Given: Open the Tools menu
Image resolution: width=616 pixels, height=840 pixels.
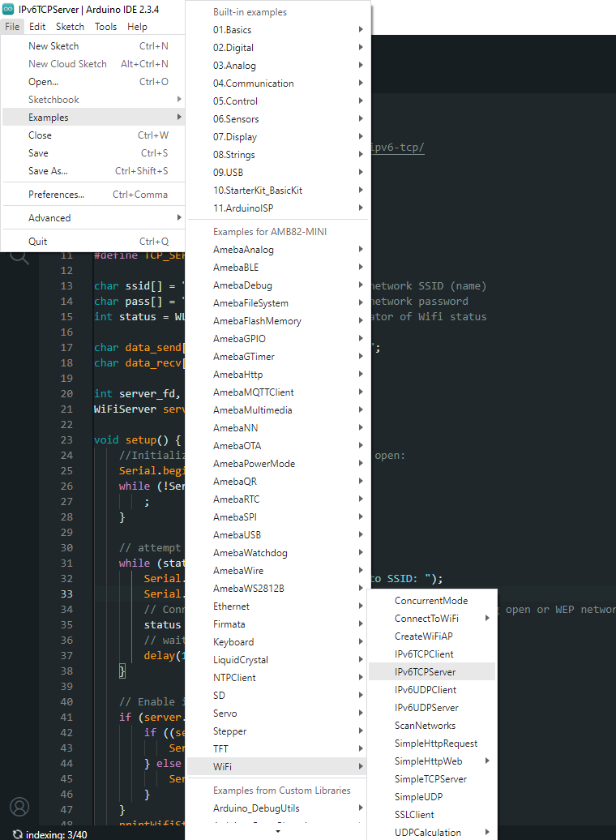Looking at the screenshot, I should coord(105,27).
